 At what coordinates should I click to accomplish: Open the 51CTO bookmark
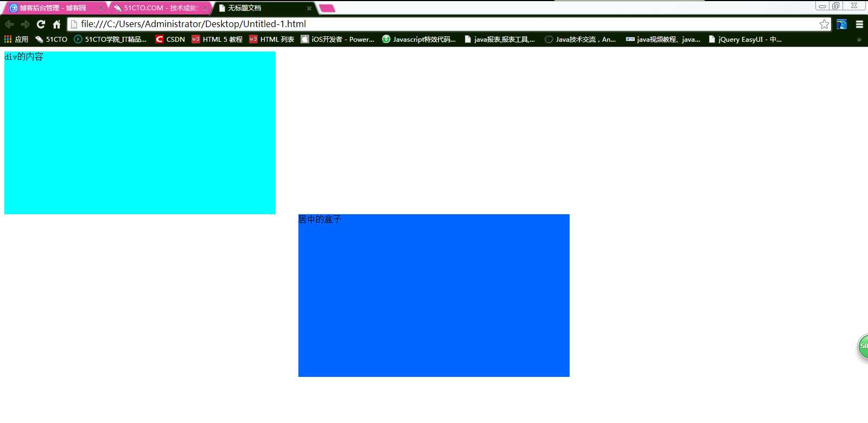(51, 39)
